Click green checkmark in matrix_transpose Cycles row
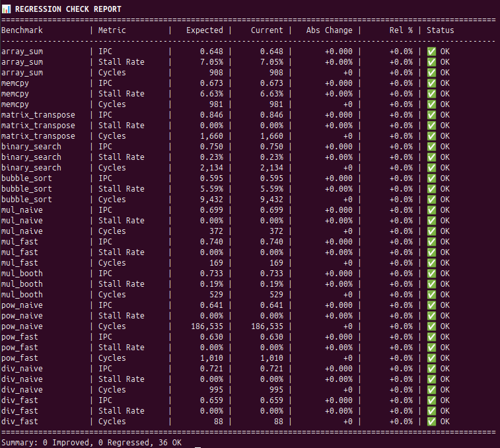 point(431,136)
